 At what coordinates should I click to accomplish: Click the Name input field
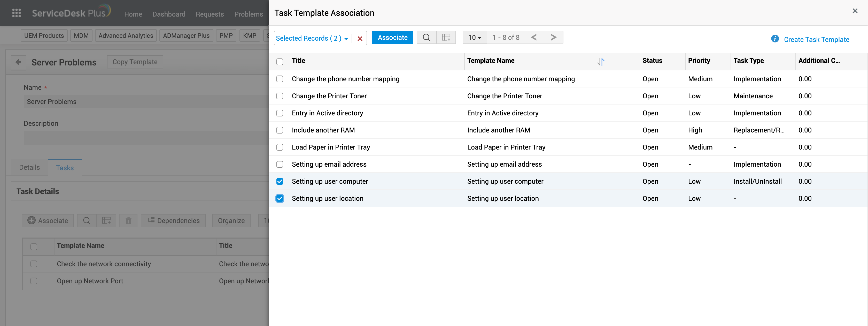(146, 102)
